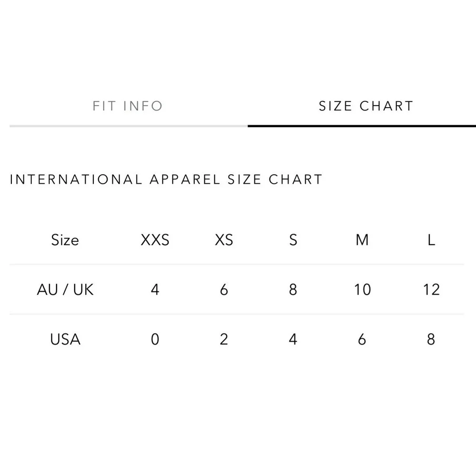Select the SIZE CHART tab
Screen dimensions: 476x476
pyautogui.click(x=366, y=106)
